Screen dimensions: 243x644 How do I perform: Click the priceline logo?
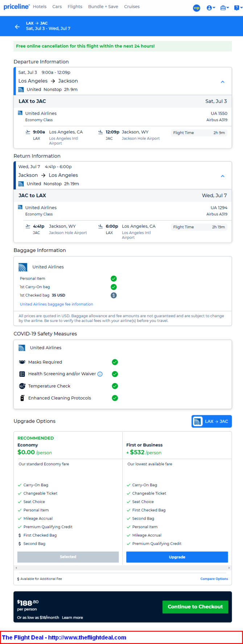[17, 7]
